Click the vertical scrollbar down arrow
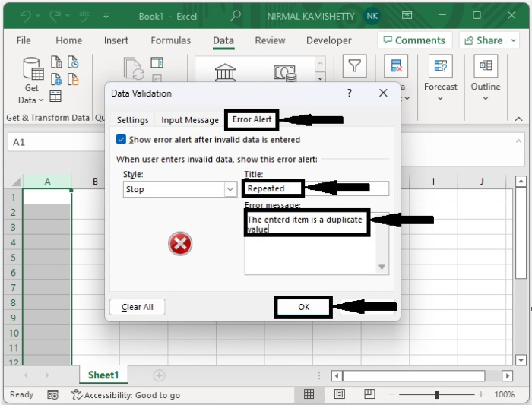 coord(521,359)
